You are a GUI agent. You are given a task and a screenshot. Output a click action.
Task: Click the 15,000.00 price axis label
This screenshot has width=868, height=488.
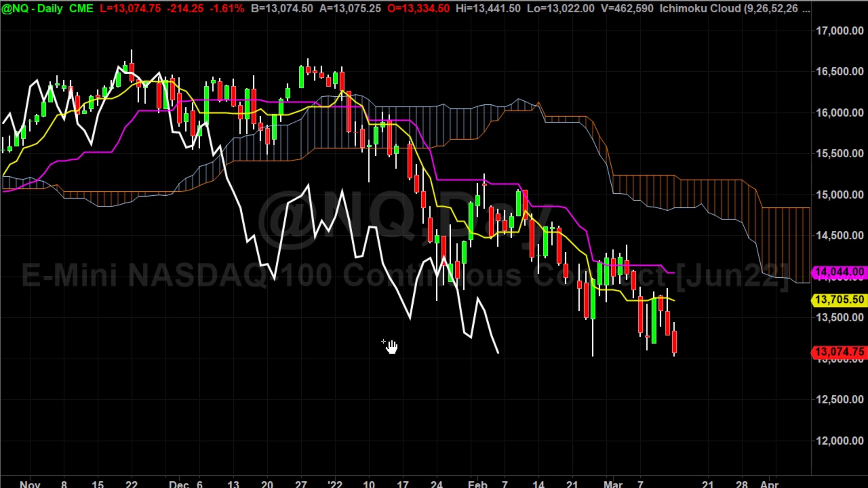pos(840,195)
